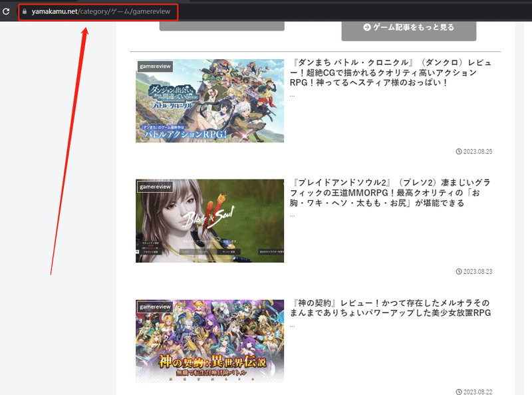
Task: Click the gray button left of 'ゲーム記事をもっと見る'
Action: [x=222, y=26]
